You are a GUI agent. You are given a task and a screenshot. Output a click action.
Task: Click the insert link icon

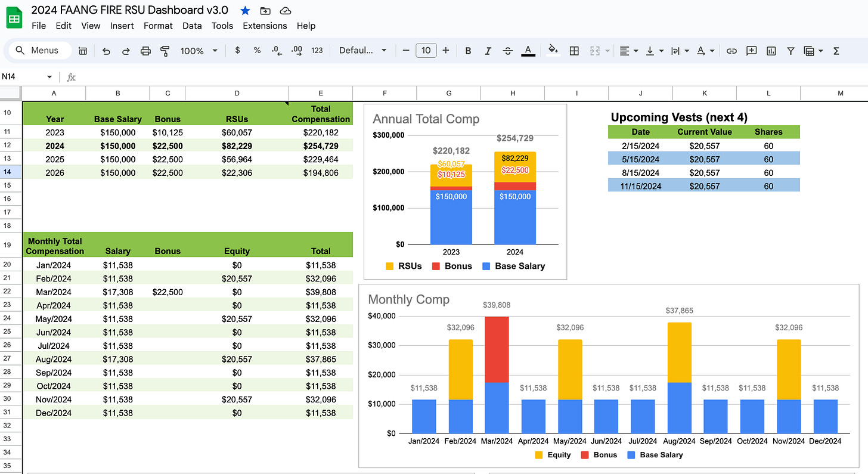[731, 51]
